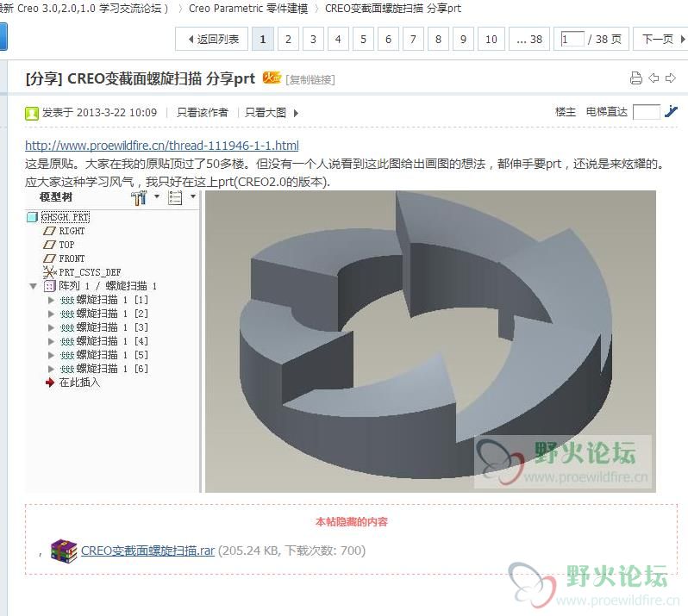Click the red insert-here arrow icon
The image size is (688, 616).
[x=50, y=383]
